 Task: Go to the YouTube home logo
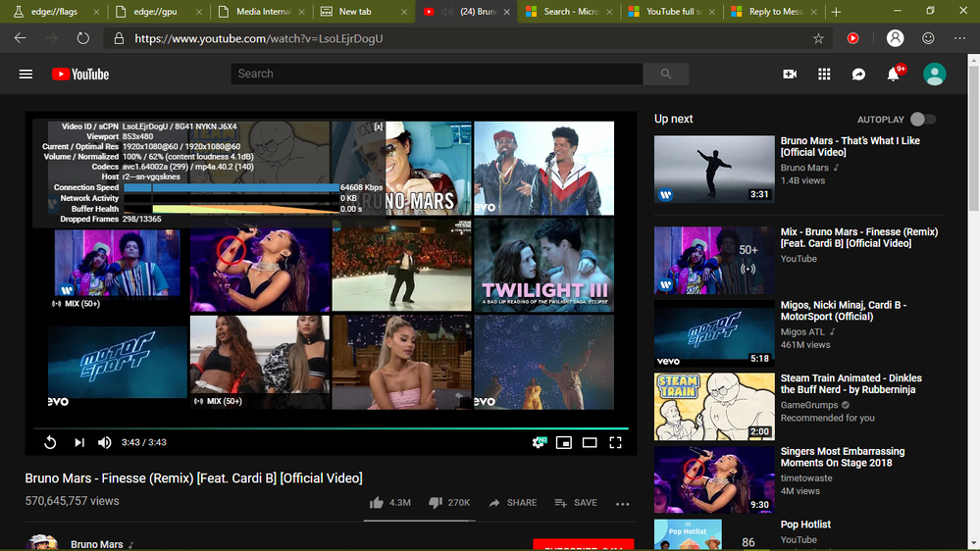click(80, 75)
